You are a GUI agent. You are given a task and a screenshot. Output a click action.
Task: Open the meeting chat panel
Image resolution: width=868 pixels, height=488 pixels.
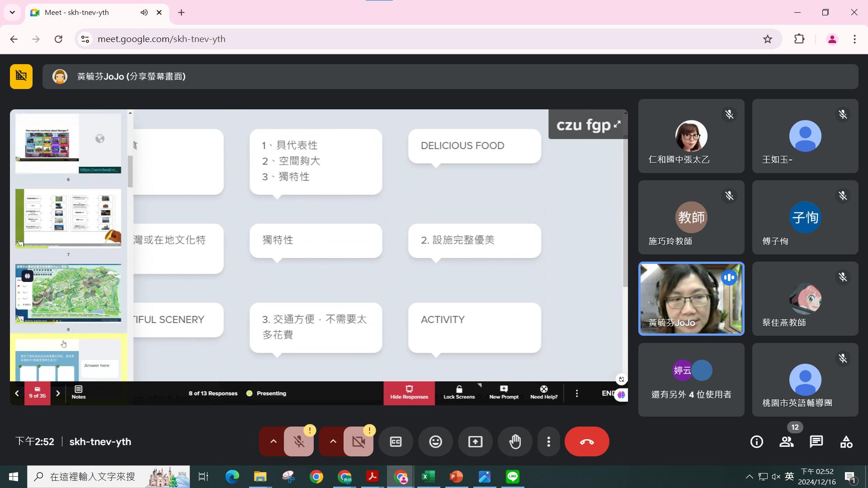[816, 441]
